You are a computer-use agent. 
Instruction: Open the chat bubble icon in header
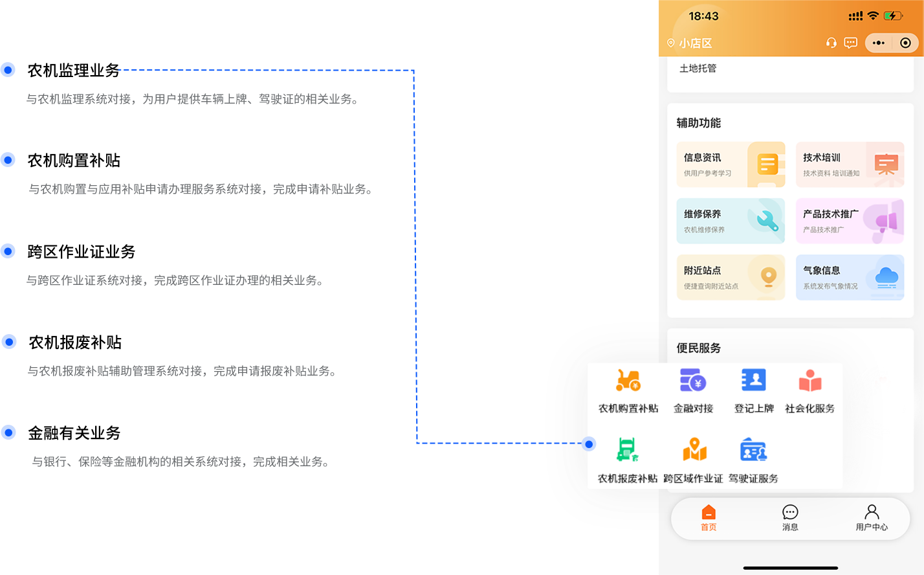point(851,43)
